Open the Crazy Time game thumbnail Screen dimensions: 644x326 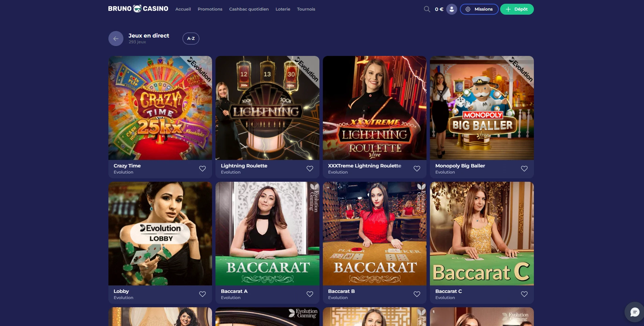point(160,108)
